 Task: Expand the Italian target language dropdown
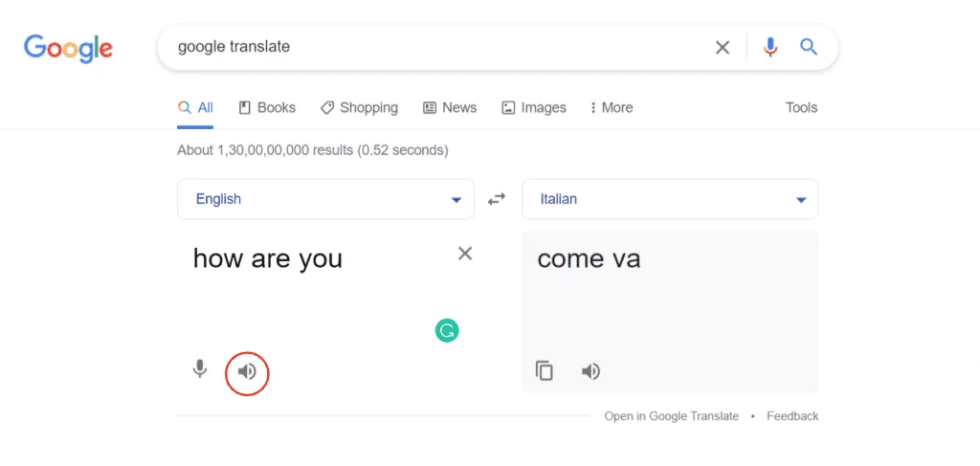point(670,199)
